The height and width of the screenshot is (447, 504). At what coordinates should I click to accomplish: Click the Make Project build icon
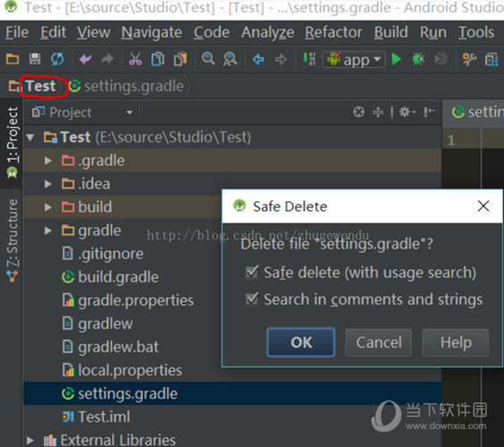point(309,59)
